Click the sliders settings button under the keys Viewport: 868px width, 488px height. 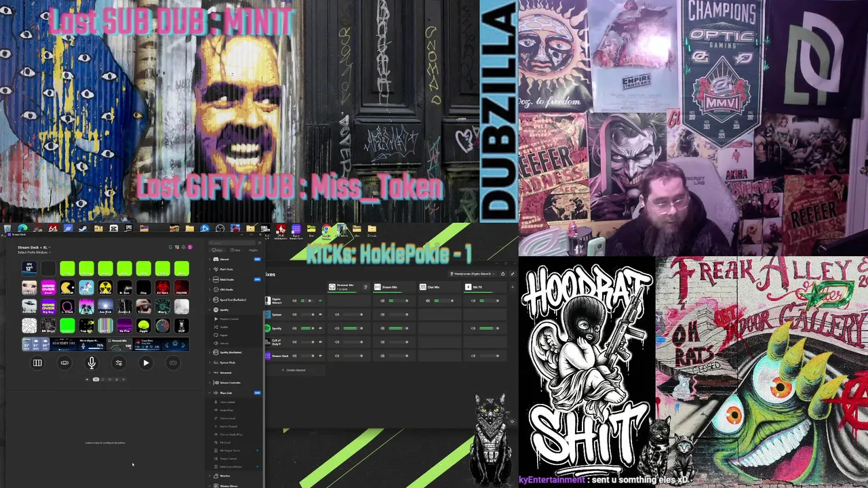point(119,363)
